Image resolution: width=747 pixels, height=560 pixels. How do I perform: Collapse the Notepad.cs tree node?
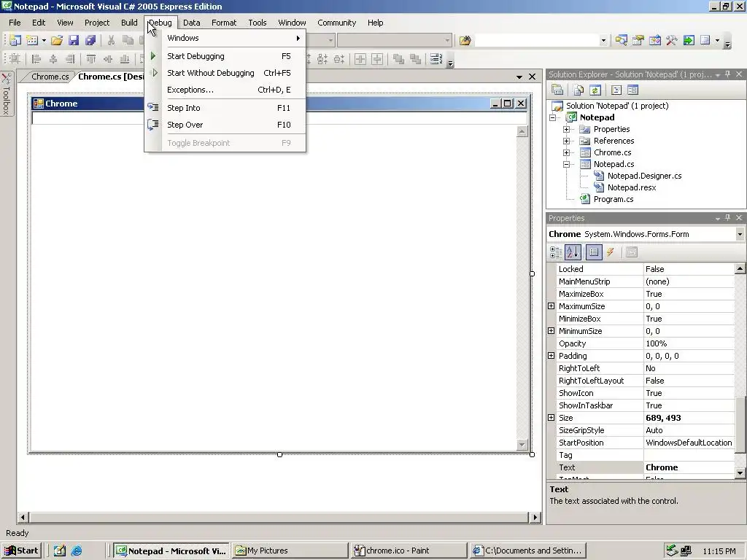click(x=566, y=164)
